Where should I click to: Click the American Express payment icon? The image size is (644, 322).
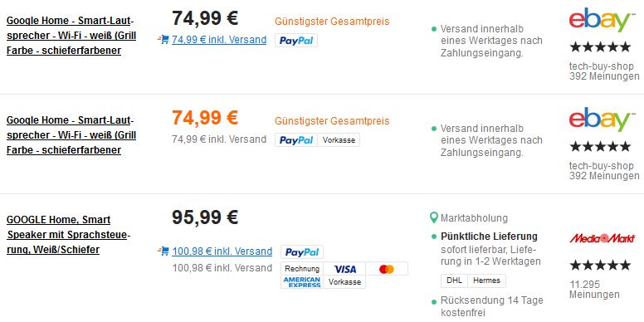302,282
